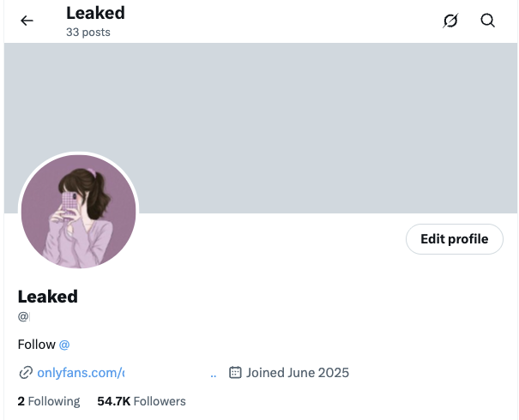This screenshot has width=519, height=420.
Task: Click the @ mention link in bio
Action: [64, 345]
